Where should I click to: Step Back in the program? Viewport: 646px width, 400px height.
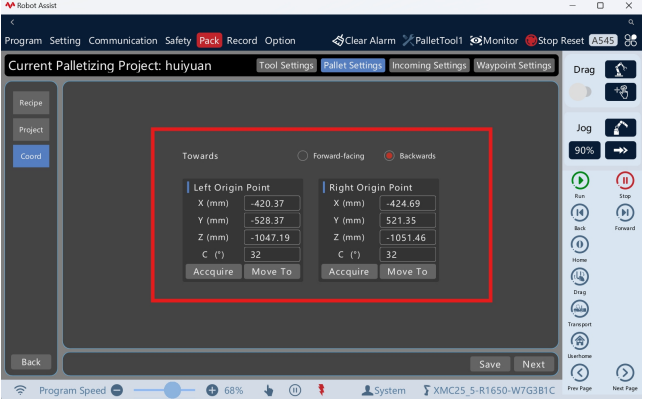(580, 213)
